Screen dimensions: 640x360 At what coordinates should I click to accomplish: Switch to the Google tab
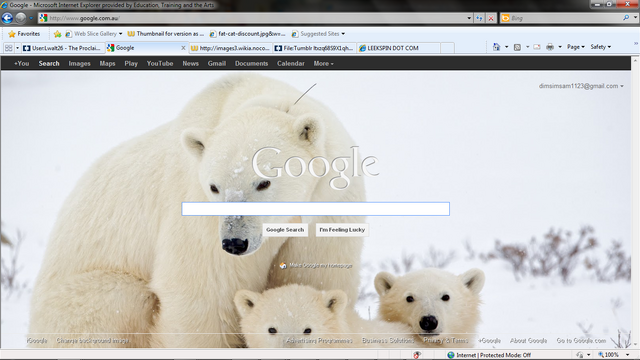pyautogui.click(x=143, y=48)
